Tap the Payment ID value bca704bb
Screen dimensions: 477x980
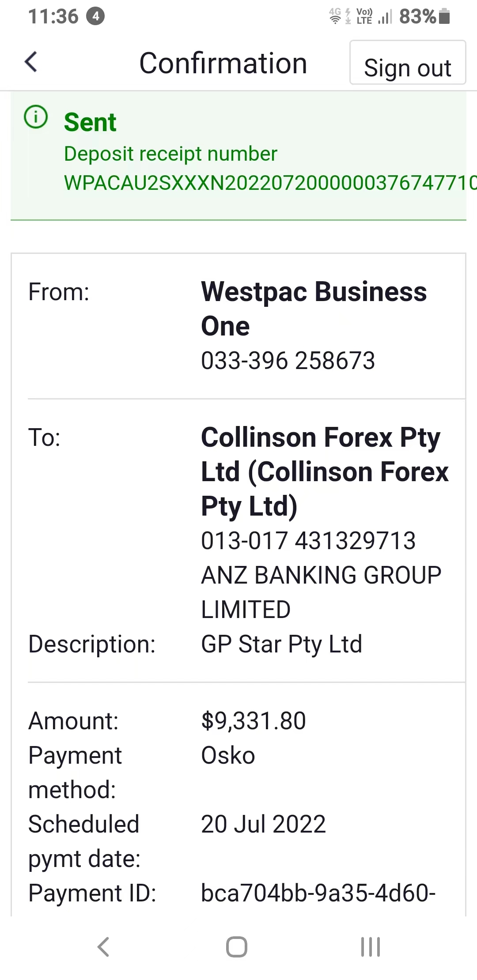[318, 893]
